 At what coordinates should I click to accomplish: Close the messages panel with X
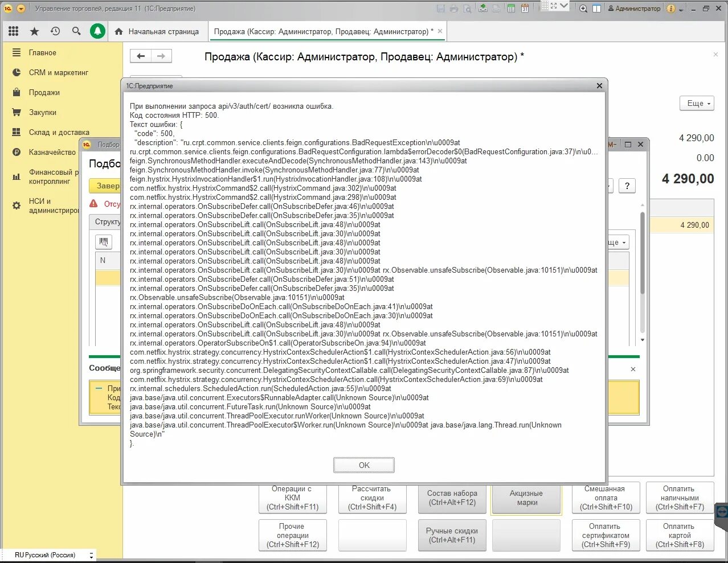[633, 369]
